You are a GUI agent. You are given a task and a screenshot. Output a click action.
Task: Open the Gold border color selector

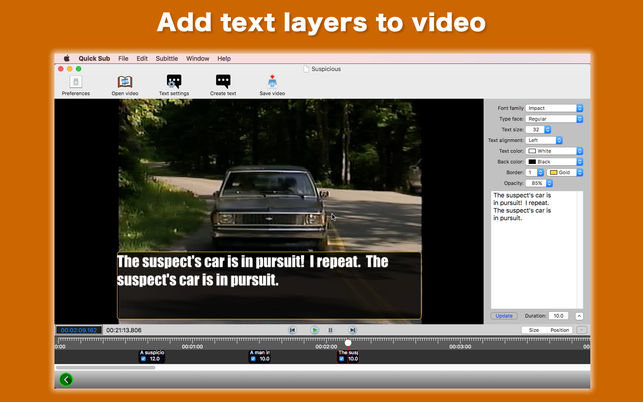coord(565,172)
